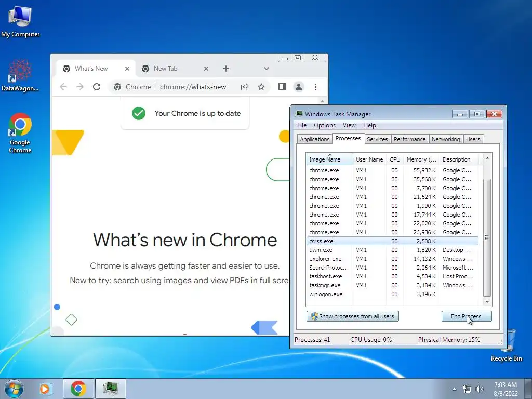532x399 pixels.
Task: Open the DataWagon desktop shortcut
Action: (x=20, y=76)
